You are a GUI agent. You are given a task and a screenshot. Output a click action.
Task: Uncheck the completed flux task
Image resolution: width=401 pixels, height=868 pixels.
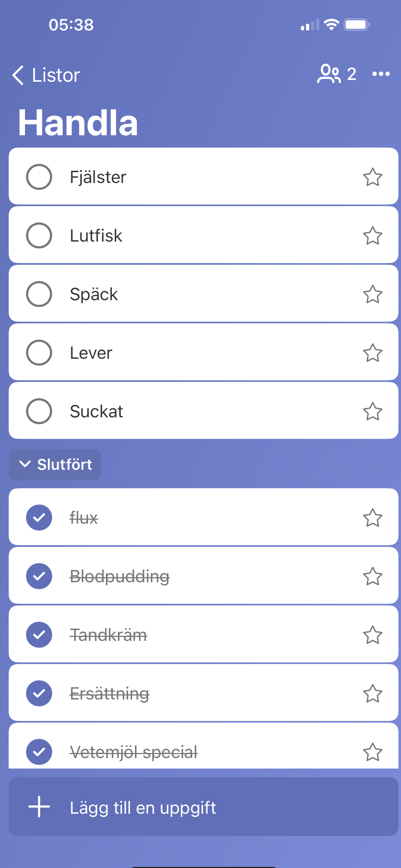39,518
